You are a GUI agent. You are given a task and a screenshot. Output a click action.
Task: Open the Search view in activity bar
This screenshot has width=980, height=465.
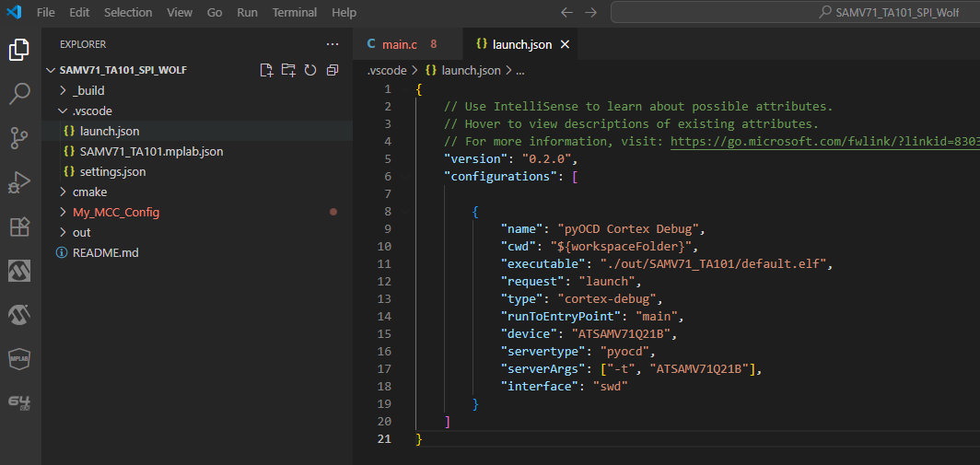[20, 93]
